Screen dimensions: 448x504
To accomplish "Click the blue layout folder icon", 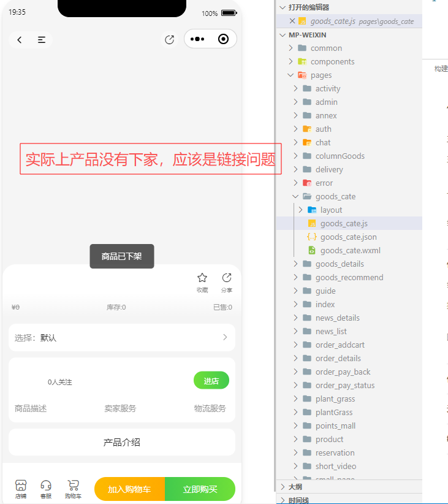I will point(312,210).
